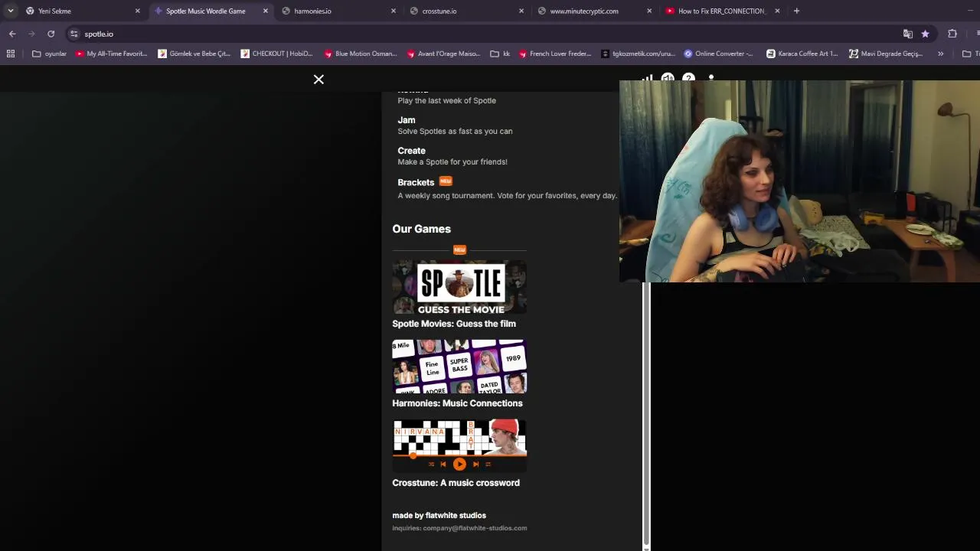Follow the 'Crosstune: A music crossword' link
The width and height of the screenshot is (980, 551).
point(456,483)
